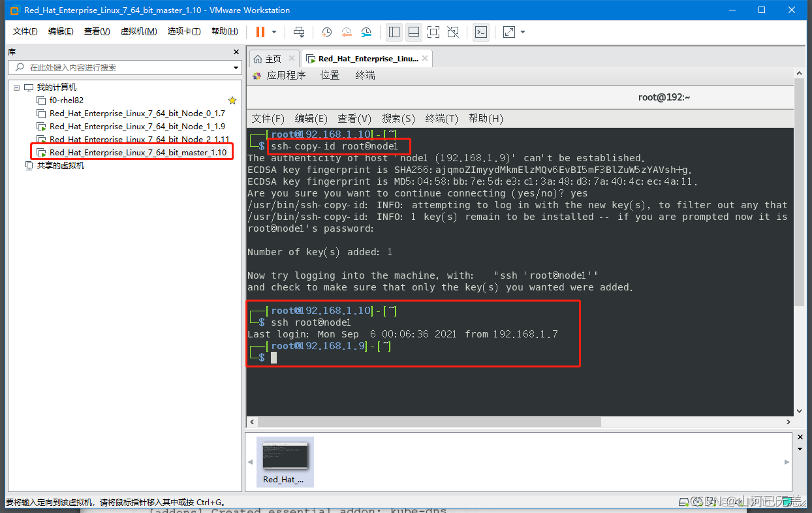
Task: Select the Node_2_1.11 virtual machine
Action: click(139, 139)
